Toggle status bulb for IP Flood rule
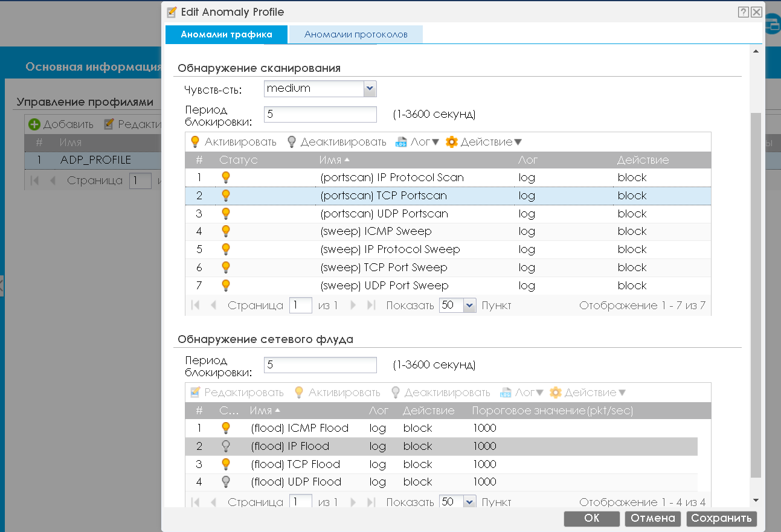The width and height of the screenshot is (781, 532). click(226, 446)
